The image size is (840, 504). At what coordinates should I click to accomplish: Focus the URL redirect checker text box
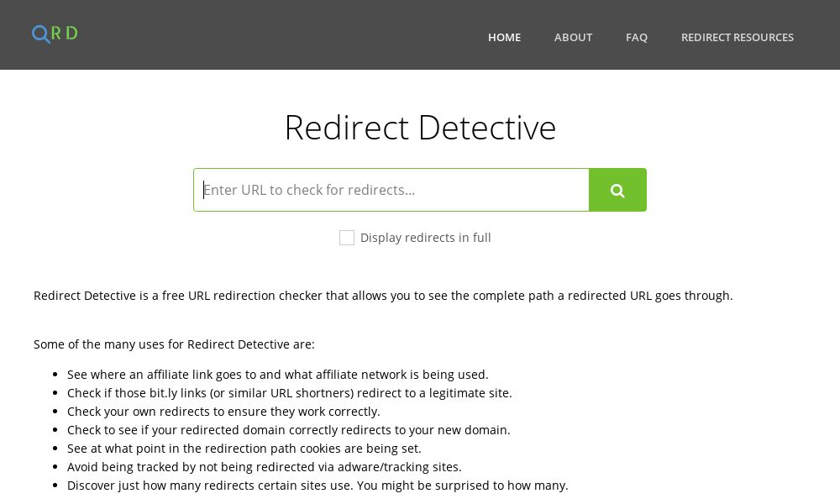coord(391,190)
